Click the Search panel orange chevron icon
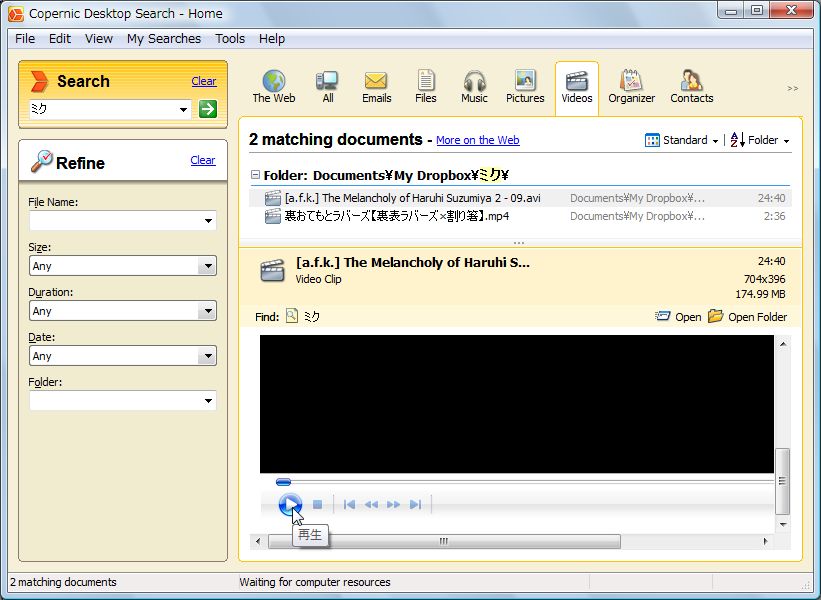Screen dimensions: 821x600 39,81
